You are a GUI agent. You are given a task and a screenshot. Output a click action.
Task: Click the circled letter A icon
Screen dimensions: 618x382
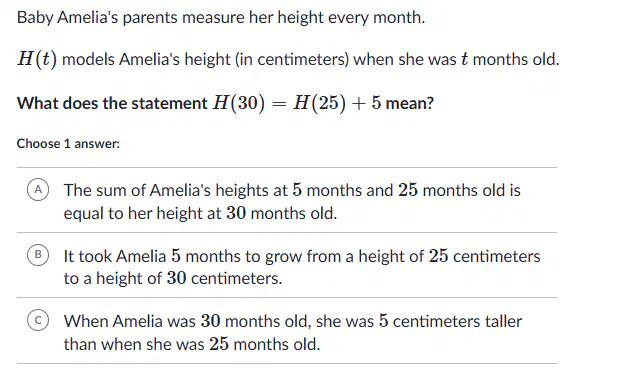(x=38, y=190)
